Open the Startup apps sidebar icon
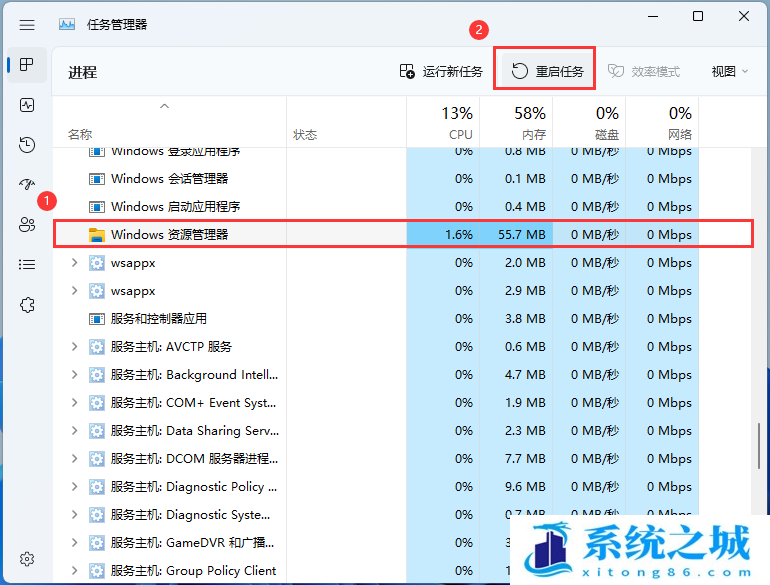Image resolution: width=770 pixels, height=585 pixels. coord(27,185)
